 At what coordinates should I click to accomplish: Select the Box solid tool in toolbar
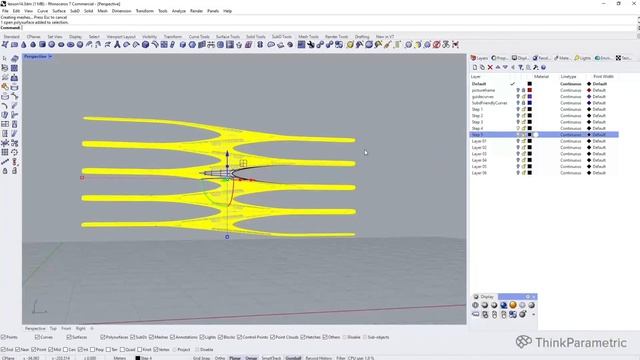(42, 44)
